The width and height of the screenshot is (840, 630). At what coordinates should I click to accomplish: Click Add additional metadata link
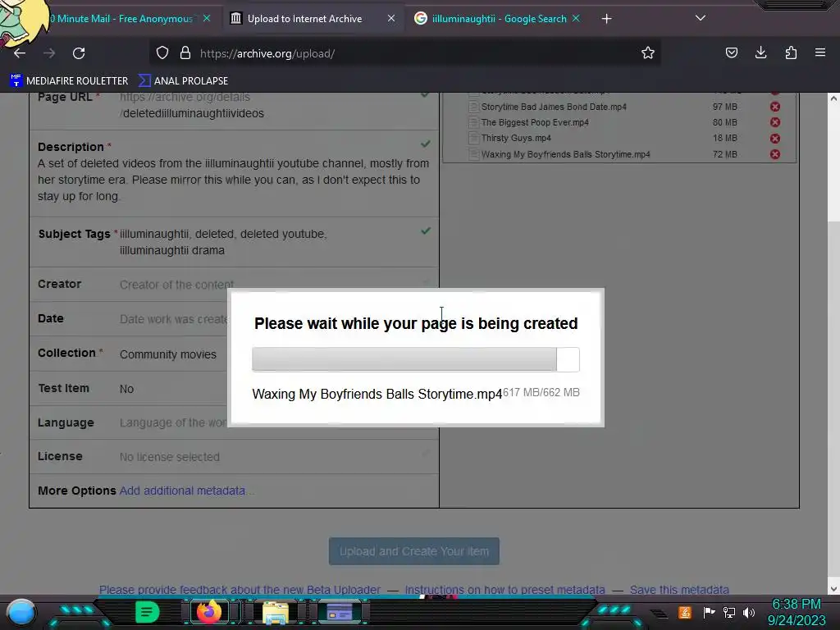pos(182,491)
